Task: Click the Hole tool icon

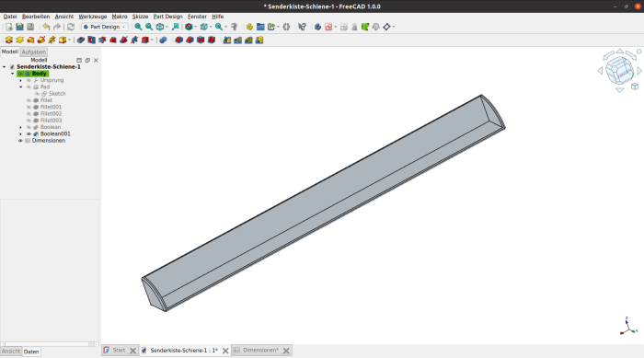Action: point(92,40)
